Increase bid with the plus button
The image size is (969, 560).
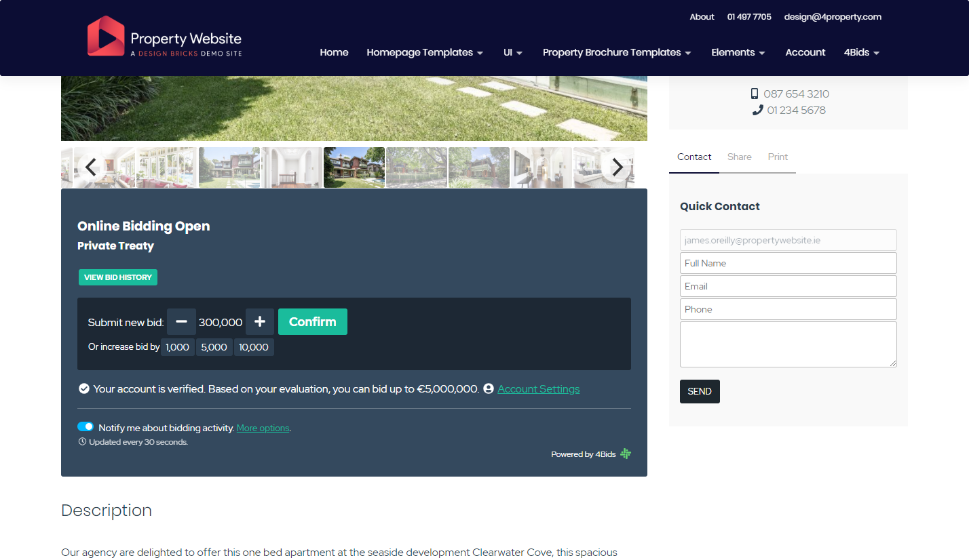[260, 322]
